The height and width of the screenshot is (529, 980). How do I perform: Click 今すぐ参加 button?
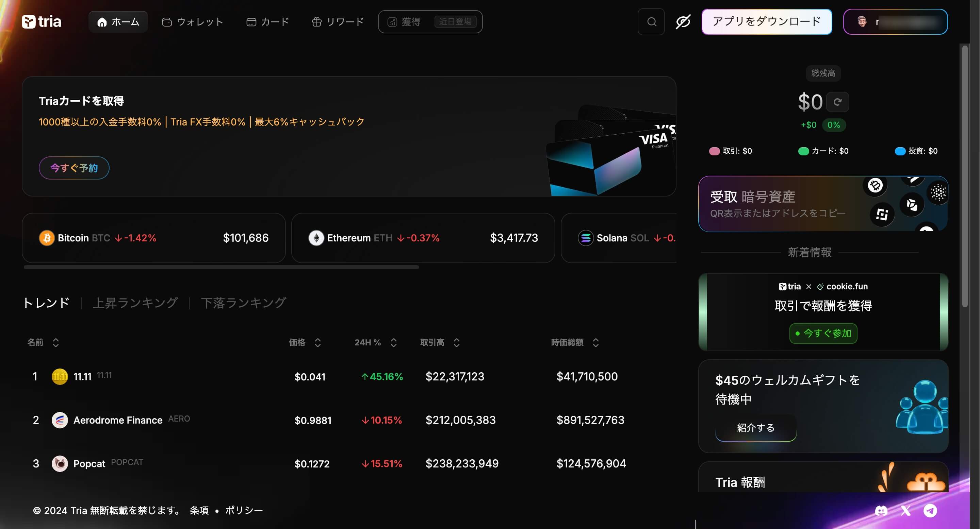point(823,333)
